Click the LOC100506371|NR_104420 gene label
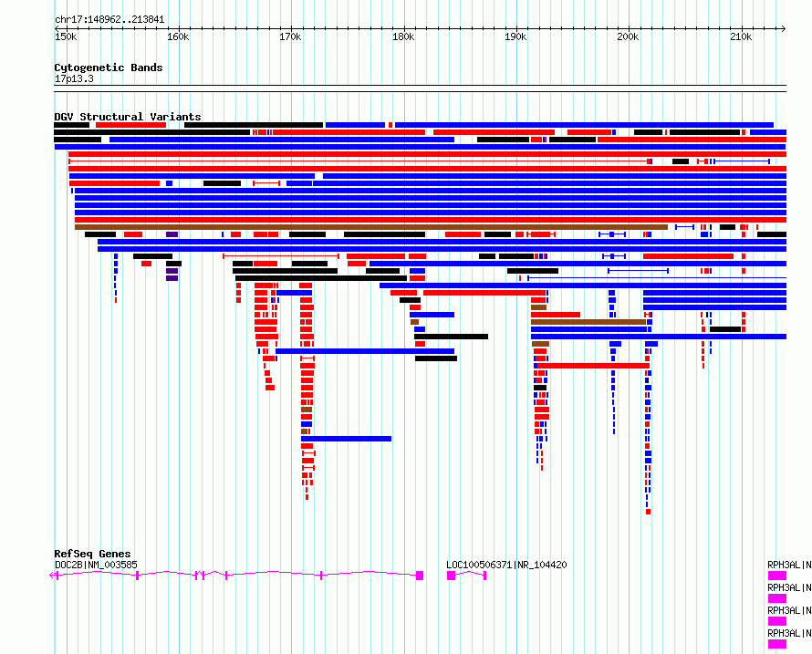 pos(506,565)
